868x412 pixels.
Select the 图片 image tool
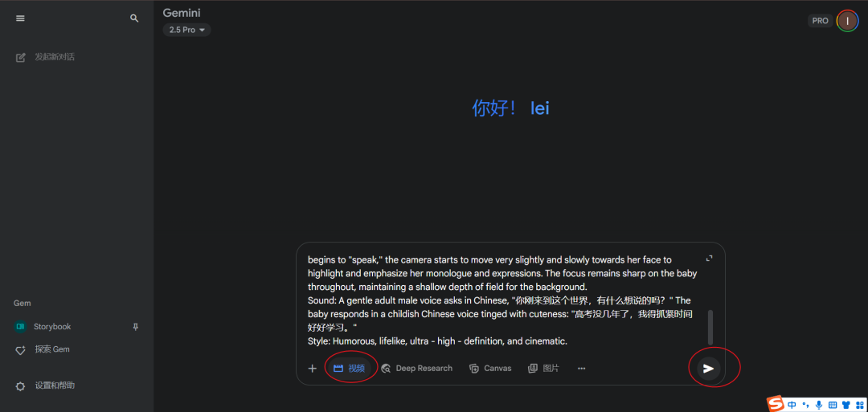click(543, 369)
